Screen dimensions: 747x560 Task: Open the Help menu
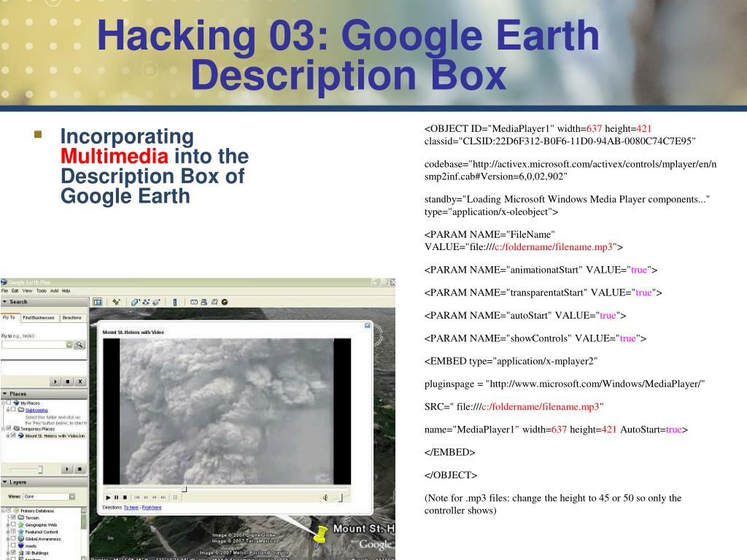coord(66,290)
